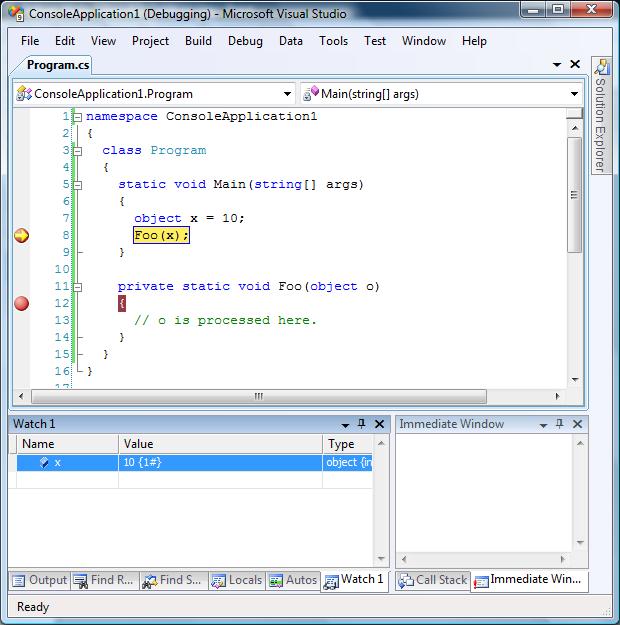Click the line 12 breakpoint red dot
Screen dimensions: 620x625
click(x=22, y=303)
